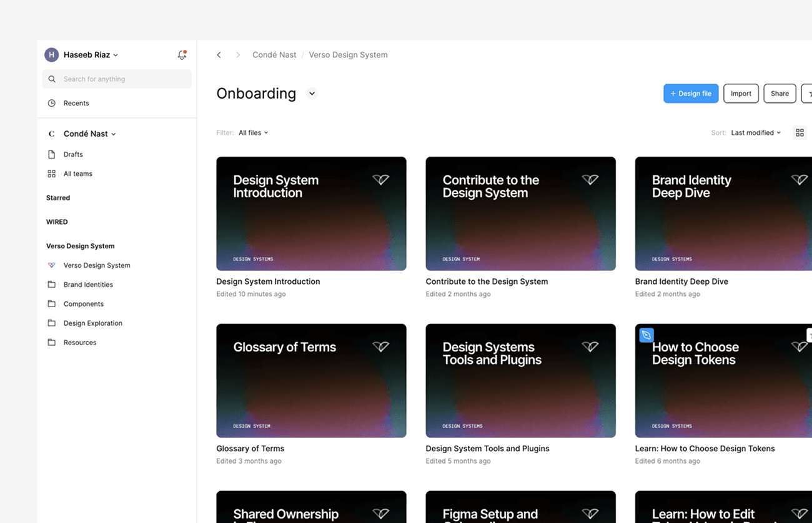Open the Shared Ownership thumbnail
Viewport: 812px width, 523px height.
(311, 507)
